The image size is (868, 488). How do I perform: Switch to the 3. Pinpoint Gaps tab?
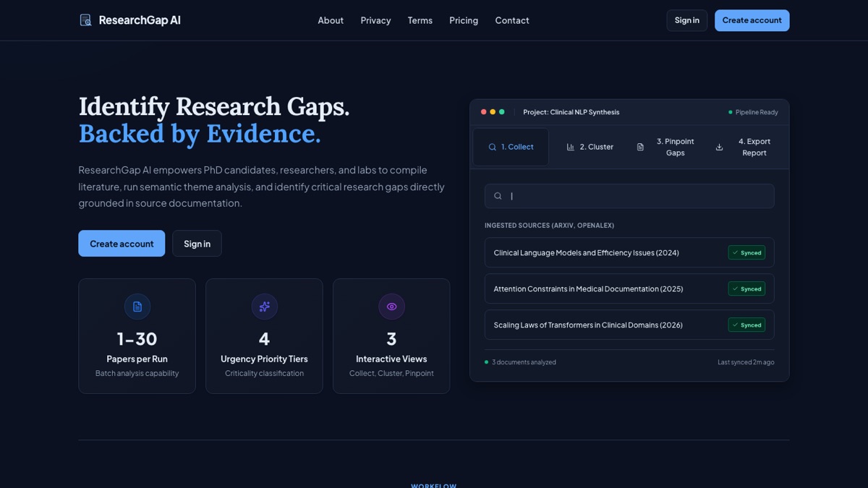[667, 147]
